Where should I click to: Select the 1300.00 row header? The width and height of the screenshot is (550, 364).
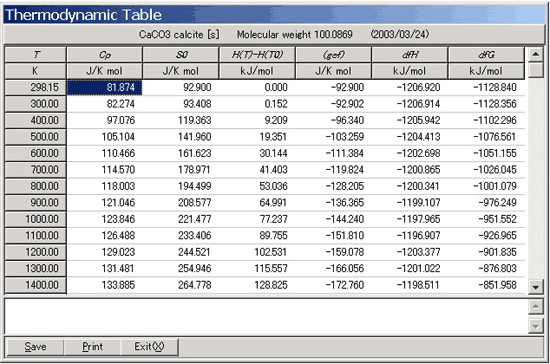tap(35, 269)
